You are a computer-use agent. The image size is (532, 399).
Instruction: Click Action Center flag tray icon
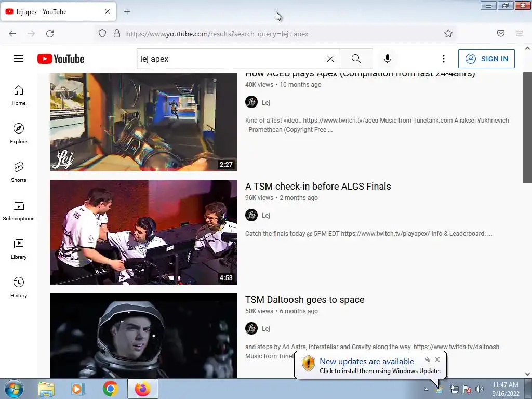click(467, 389)
